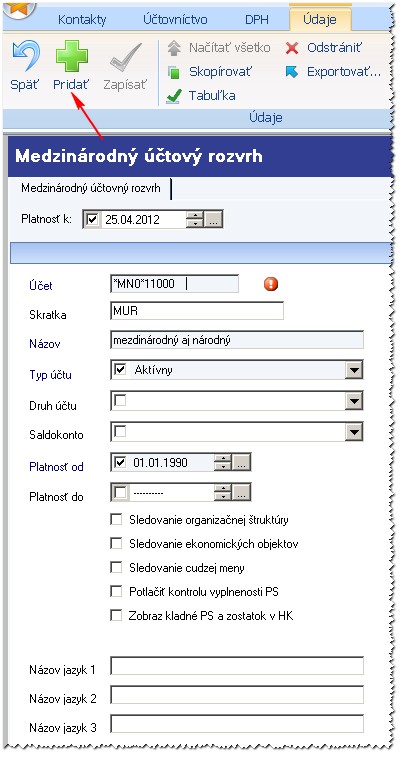Screen dimensions: 404x758
Task: Open the DPH ribbon tab
Action: pyautogui.click(x=257, y=19)
